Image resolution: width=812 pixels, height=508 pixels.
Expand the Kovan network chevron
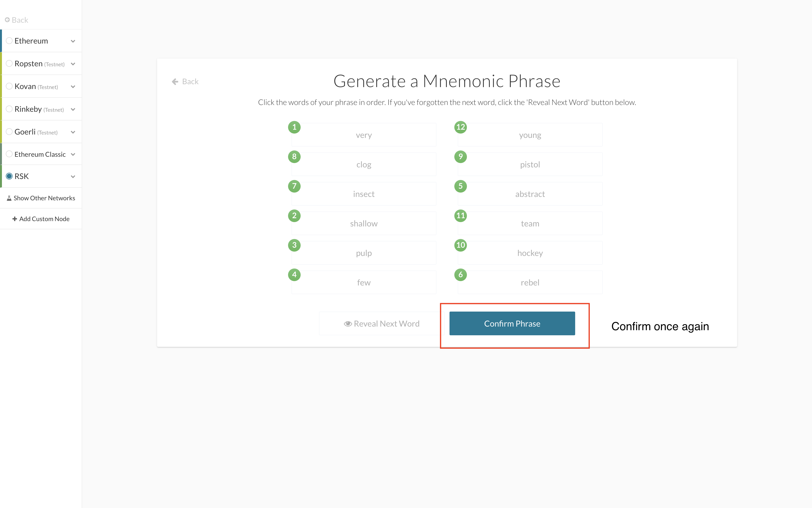(x=73, y=87)
